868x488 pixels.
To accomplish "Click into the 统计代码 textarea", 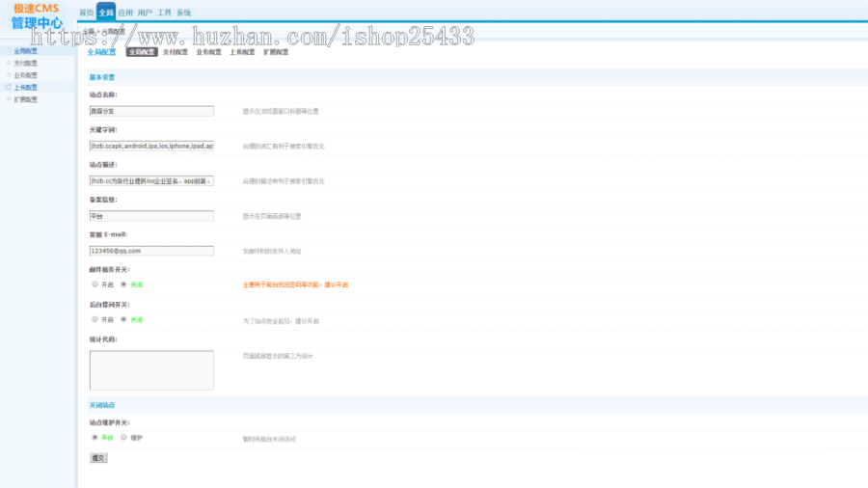I will [151, 370].
